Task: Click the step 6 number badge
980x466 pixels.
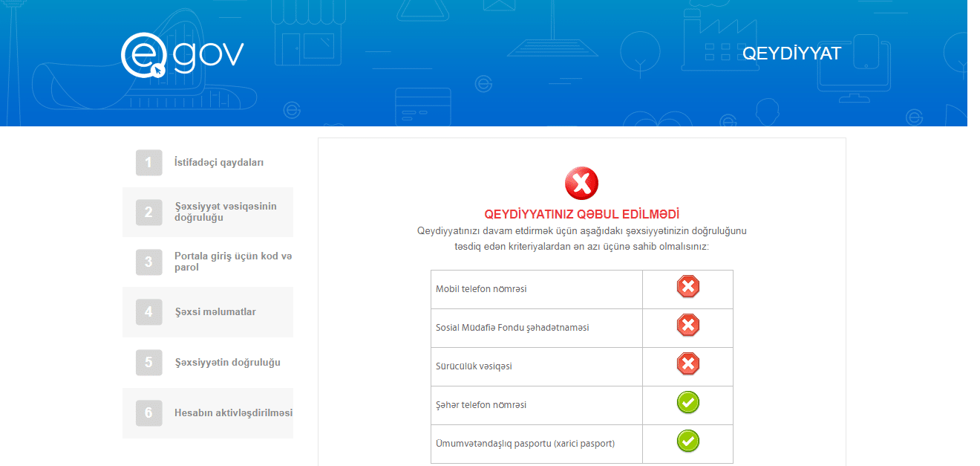Action: pyautogui.click(x=148, y=412)
